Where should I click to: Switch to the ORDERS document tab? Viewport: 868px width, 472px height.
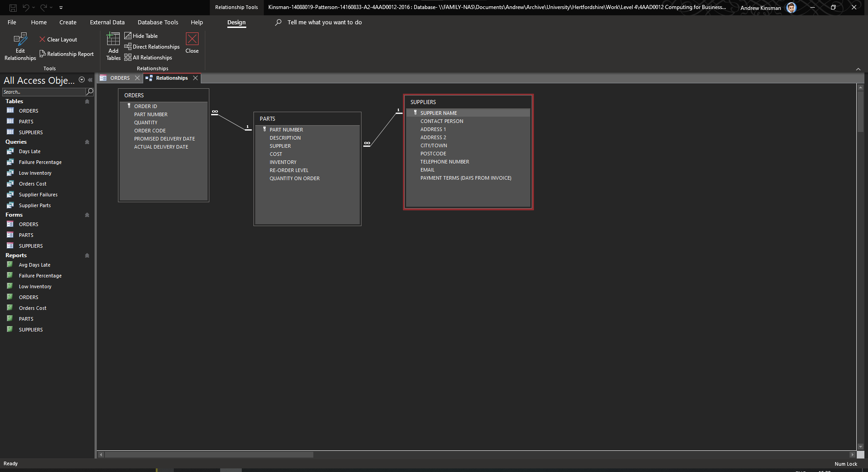(x=119, y=78)
